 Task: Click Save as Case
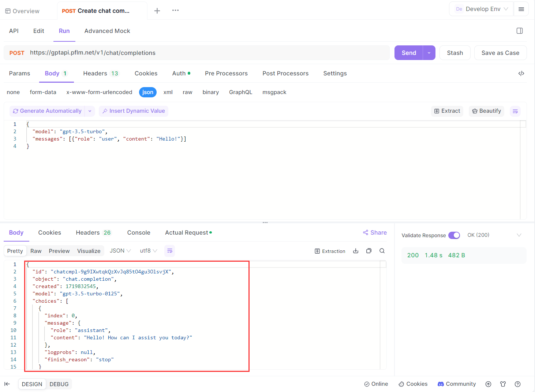[500, 52]
